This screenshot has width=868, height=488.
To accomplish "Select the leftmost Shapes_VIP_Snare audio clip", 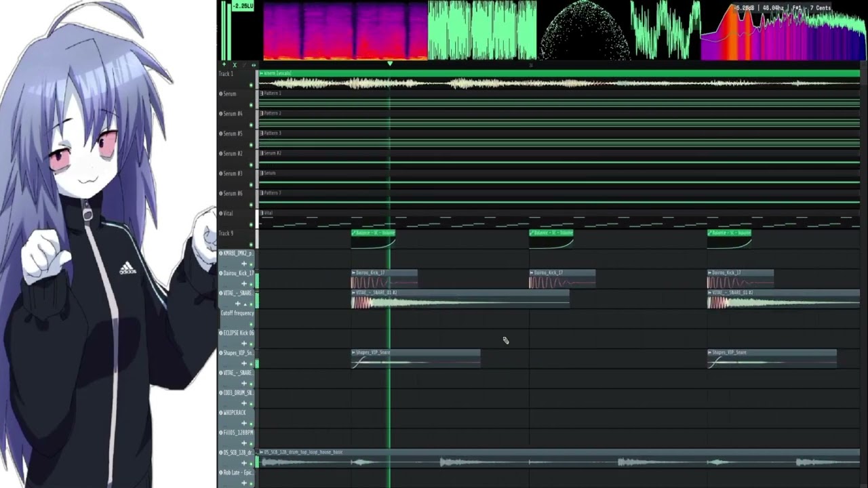I will click(x=416, y=359).
